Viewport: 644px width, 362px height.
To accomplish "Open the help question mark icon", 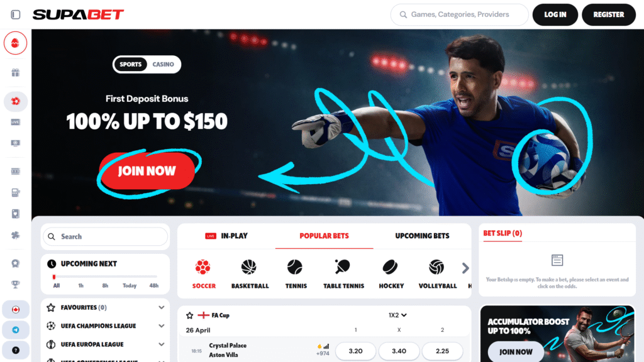I will click(x=16, y=350).
